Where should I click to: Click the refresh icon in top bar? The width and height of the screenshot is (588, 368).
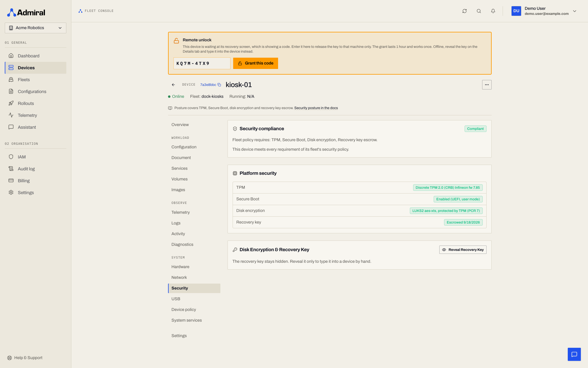[464, 11]
